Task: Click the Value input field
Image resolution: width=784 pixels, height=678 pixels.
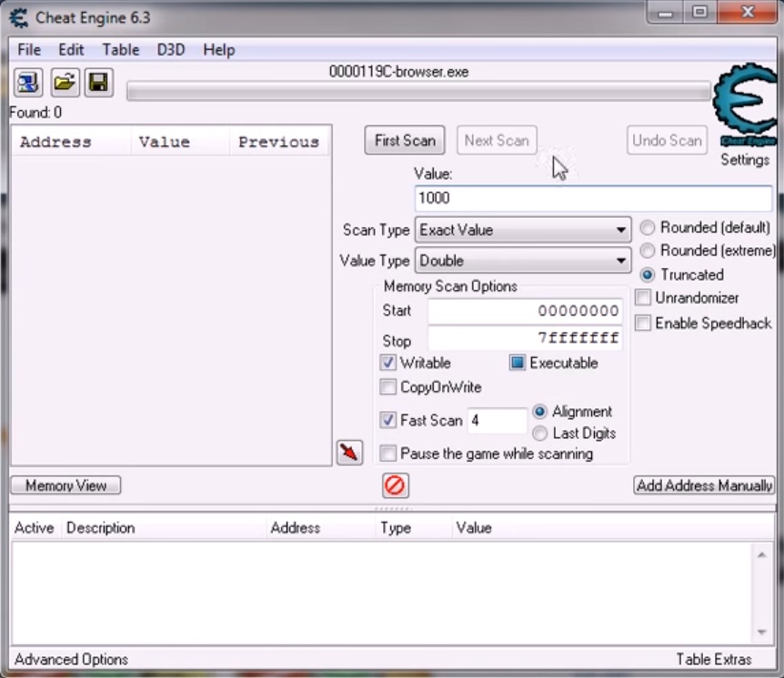Action: point(593,198)
